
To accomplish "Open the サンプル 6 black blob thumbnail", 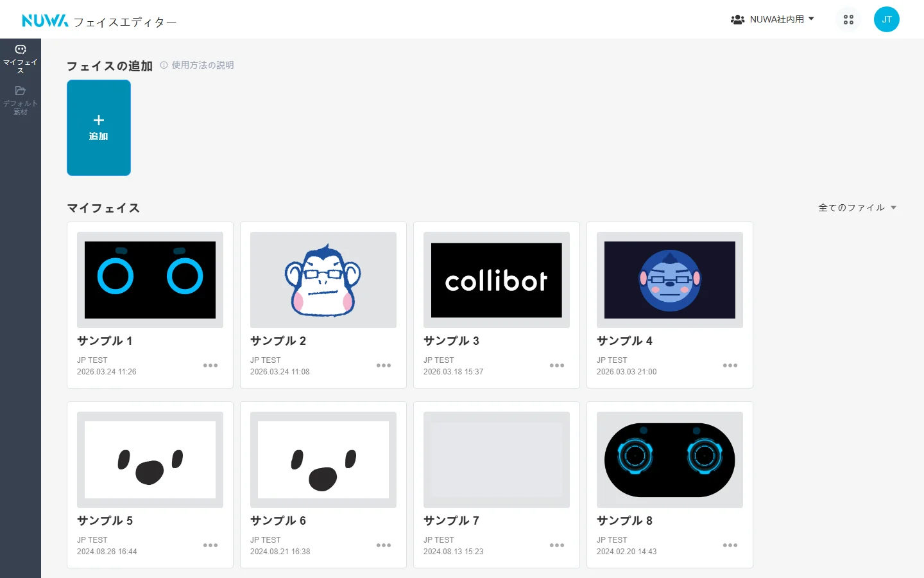I will [323, 460].
